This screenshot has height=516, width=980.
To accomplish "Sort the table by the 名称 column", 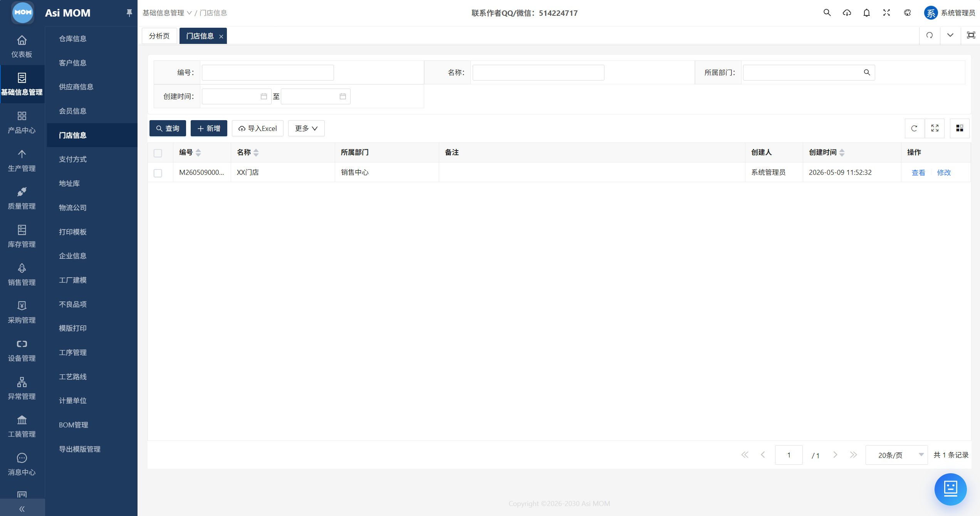I will [256, 152].
